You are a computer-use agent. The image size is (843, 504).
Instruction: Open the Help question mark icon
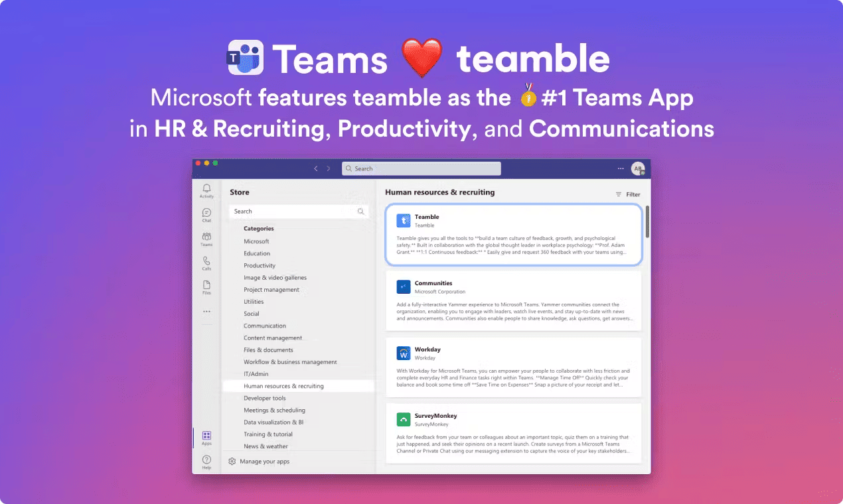click(206, 461)
